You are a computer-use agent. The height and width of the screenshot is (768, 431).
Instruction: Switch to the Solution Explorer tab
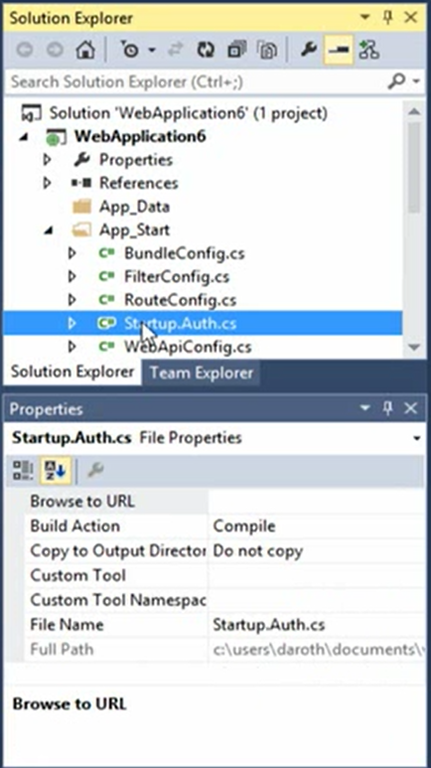72,372
